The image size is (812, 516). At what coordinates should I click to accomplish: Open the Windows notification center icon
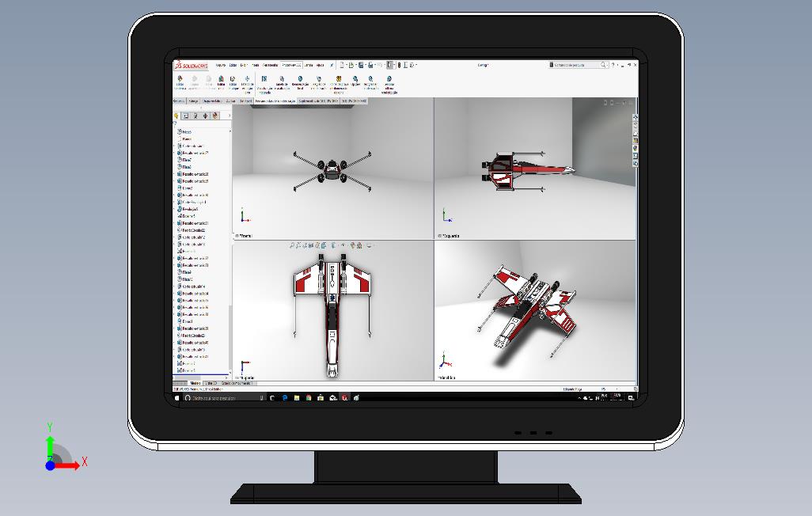[x=631, y=398]
